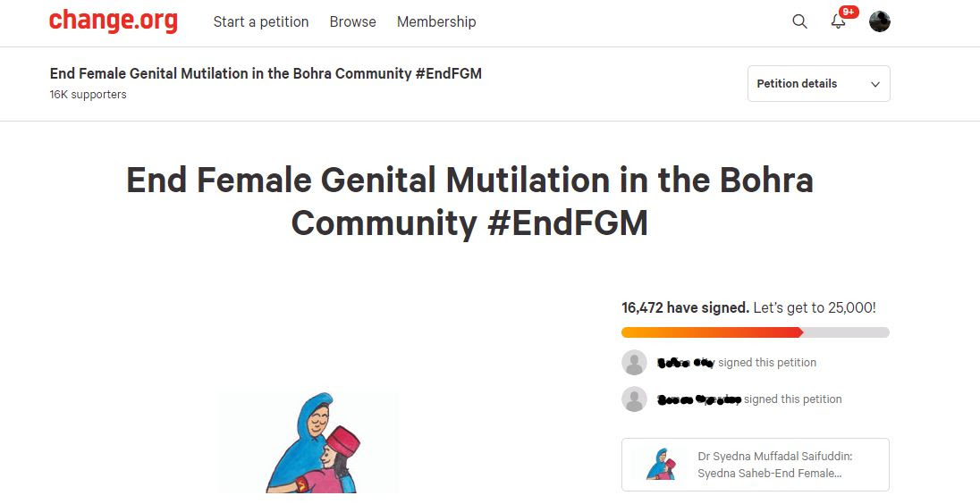Click the signature progress bar

[755, 332]
